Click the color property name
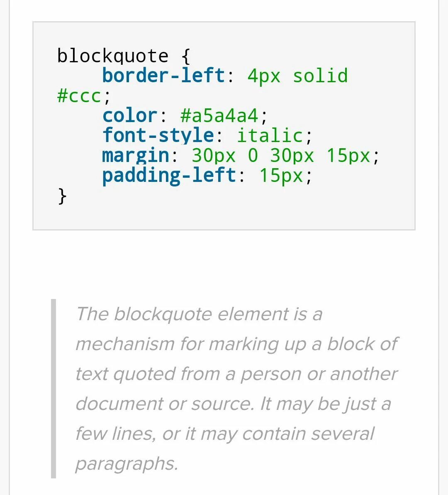Viewport: 448px width, 495px height. click(x=130, y=115)
